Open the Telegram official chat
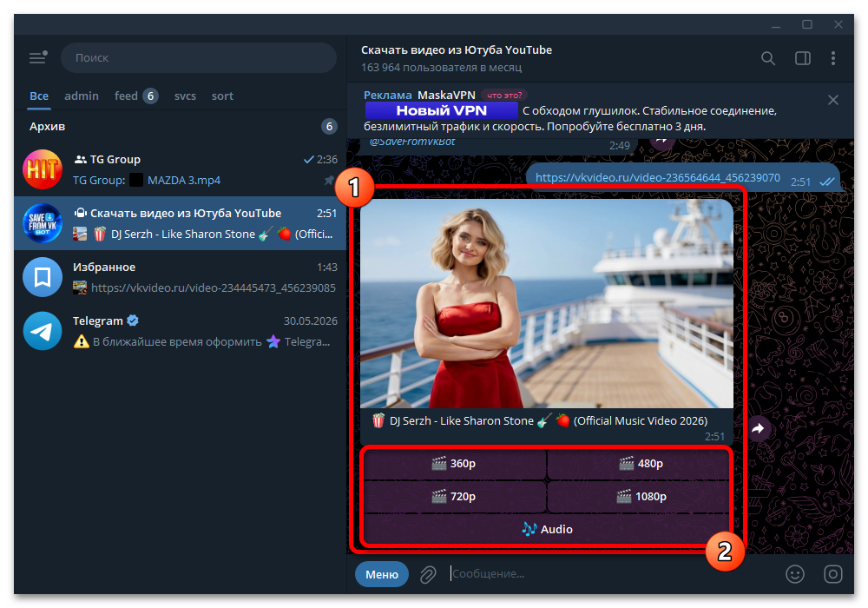The height and width of the screenshot is (608, 868). click(181, 331)
